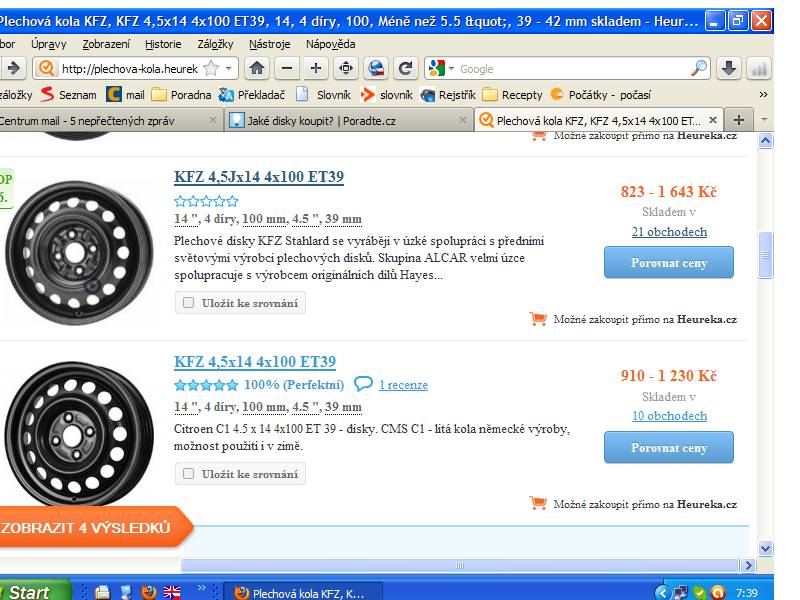Open the Firefox home page button

pyautogui.click(x=257, y=68)
